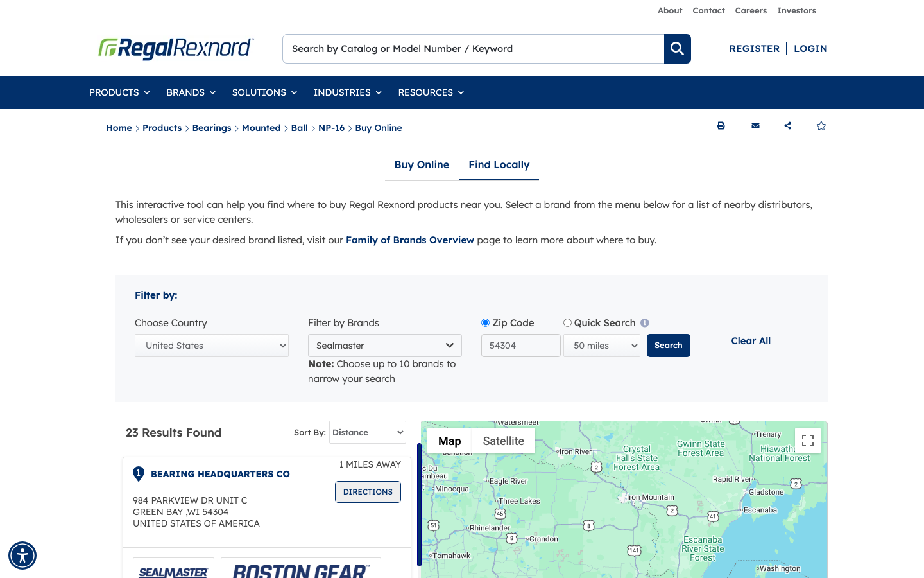Viewport: 924px width, 578px height.
Task: Select the Quick Search radio button
Action: pyautogui.click(x=567, y=323)
